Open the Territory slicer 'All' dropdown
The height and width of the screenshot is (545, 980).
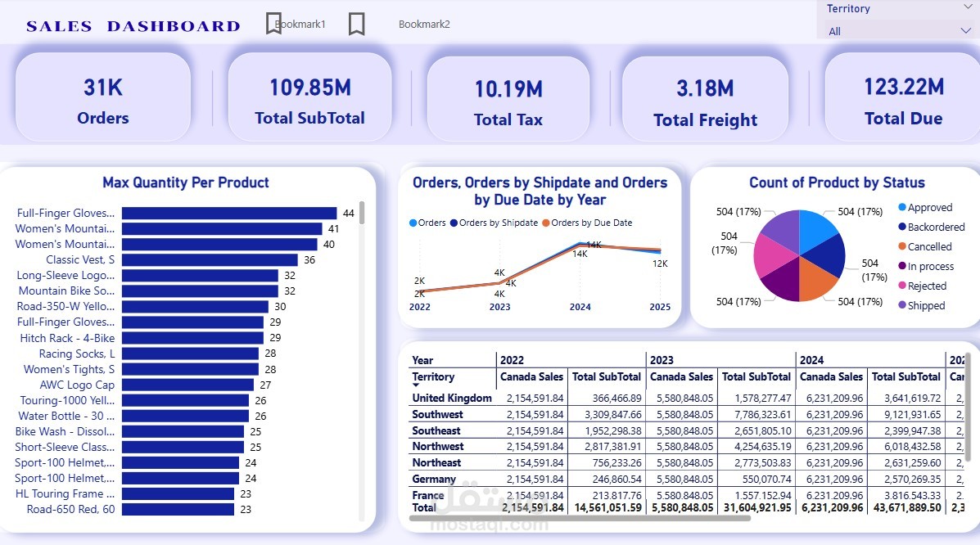(x=899, y=30)
